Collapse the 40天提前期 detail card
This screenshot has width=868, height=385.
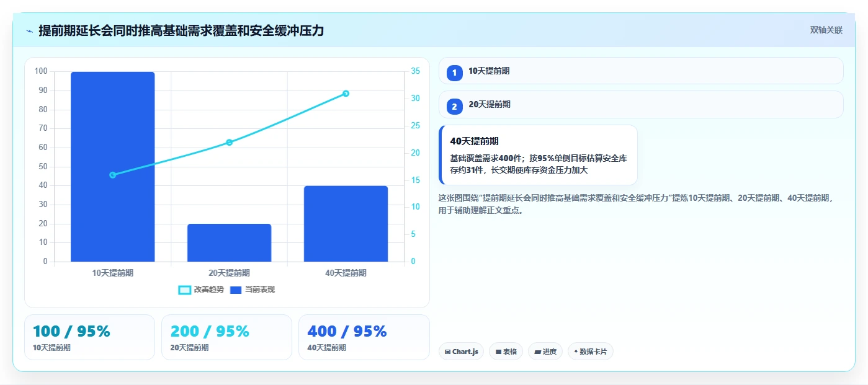tap(538, 155)
